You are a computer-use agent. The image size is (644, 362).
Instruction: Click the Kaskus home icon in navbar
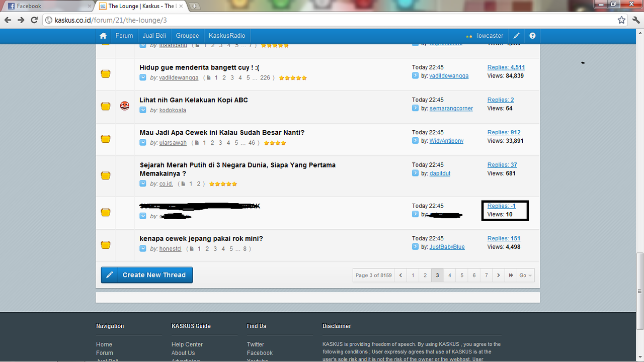[103, 36]
